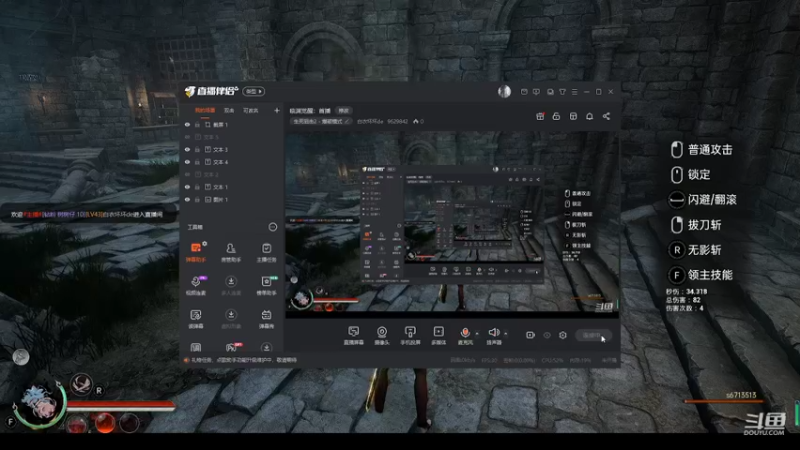Open the mode pill beside the app logo

pos(254,91)
